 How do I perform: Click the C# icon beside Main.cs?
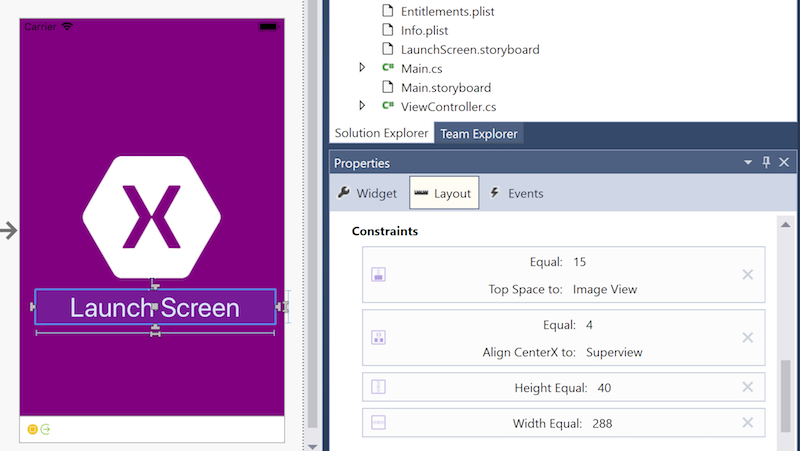[388, 67]
